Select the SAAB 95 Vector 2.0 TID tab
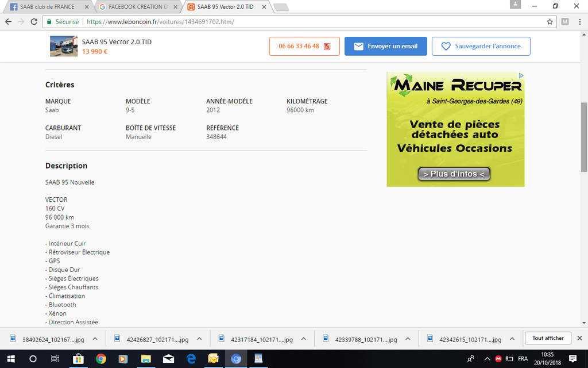Viewport: 588px width, 368px height. (225, 7)
